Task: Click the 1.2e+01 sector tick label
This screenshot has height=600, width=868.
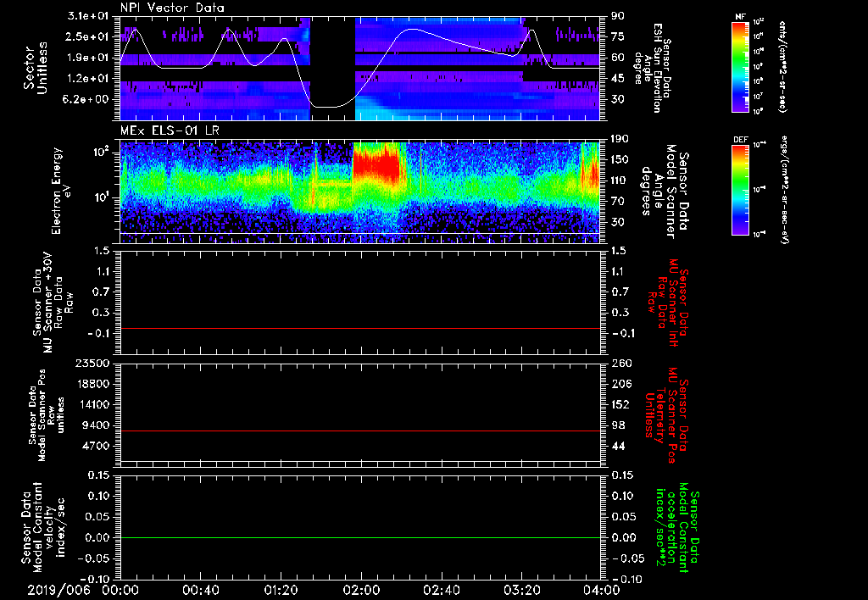Action: 88,79
